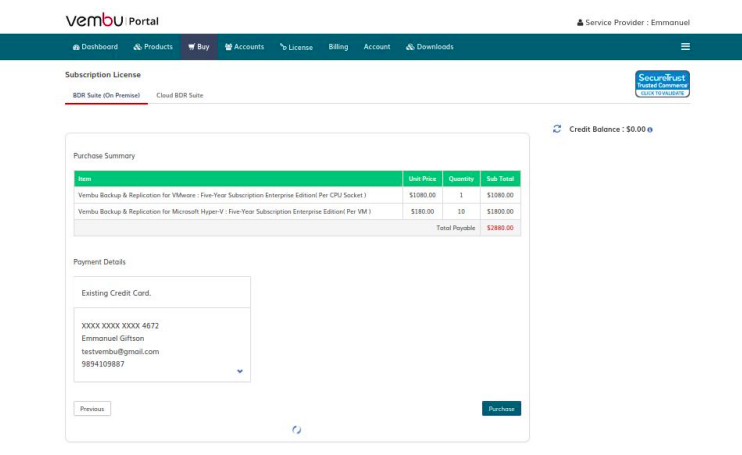Click the cardholder name Emmanuel Giftson

click(113, 339)
